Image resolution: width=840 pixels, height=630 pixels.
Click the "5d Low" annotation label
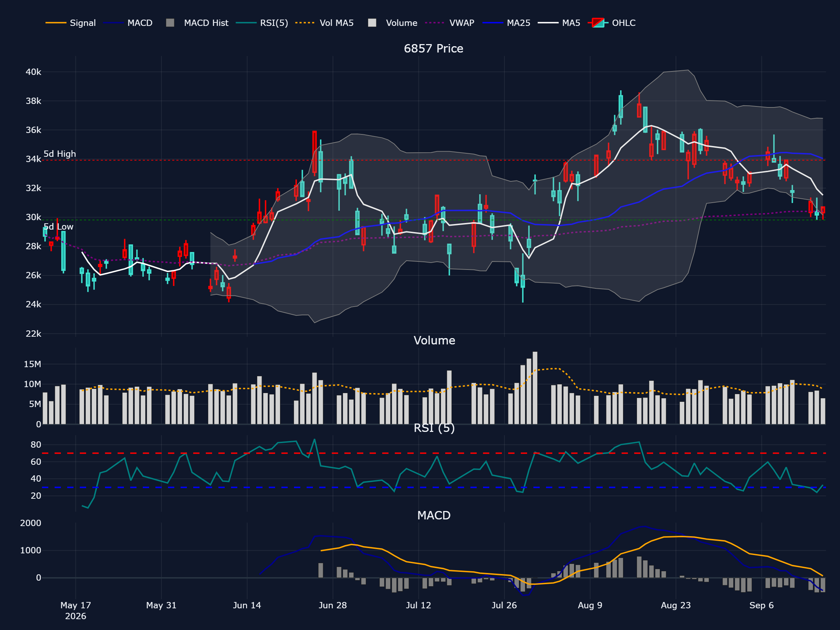(58, 227)
